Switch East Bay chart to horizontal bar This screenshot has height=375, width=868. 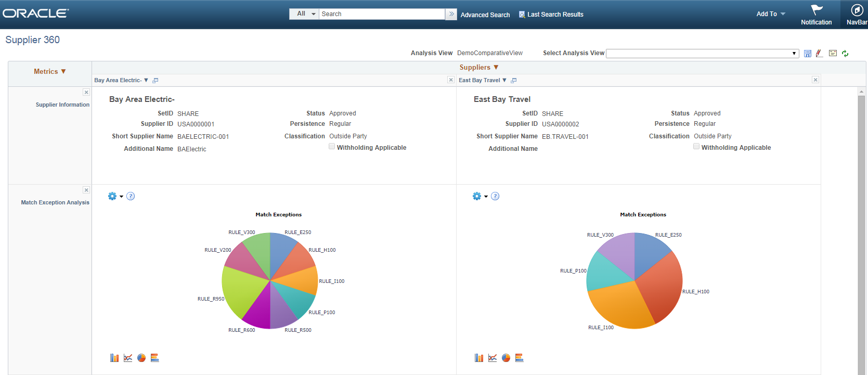pyautogui.click(x=520, y=358)
